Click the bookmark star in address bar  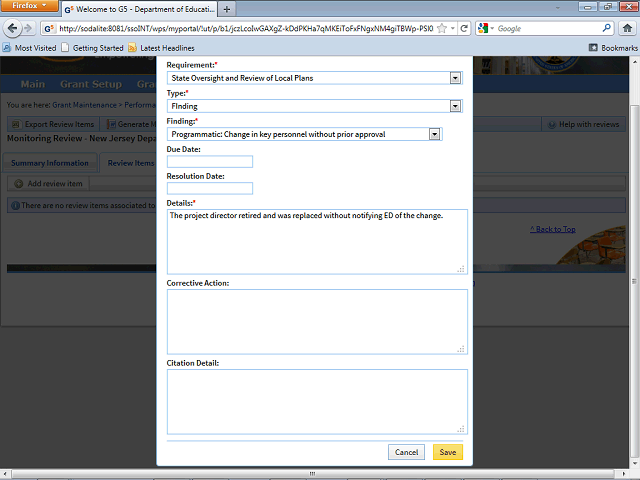click(442, 28)
